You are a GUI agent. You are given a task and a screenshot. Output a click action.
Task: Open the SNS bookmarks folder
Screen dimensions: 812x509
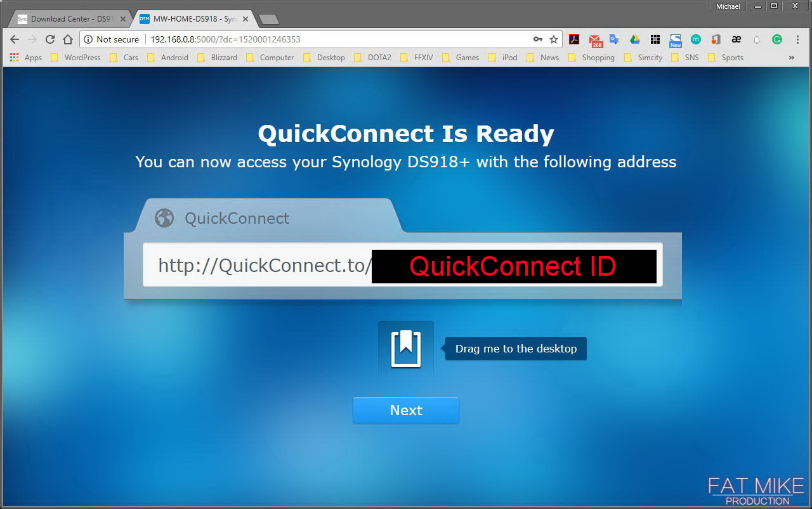[x=684, y=57]
